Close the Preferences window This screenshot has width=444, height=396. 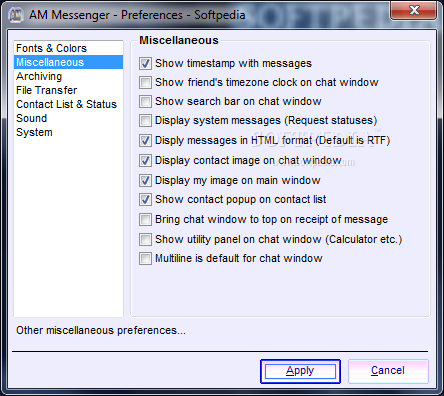click(x=414, y=10)
